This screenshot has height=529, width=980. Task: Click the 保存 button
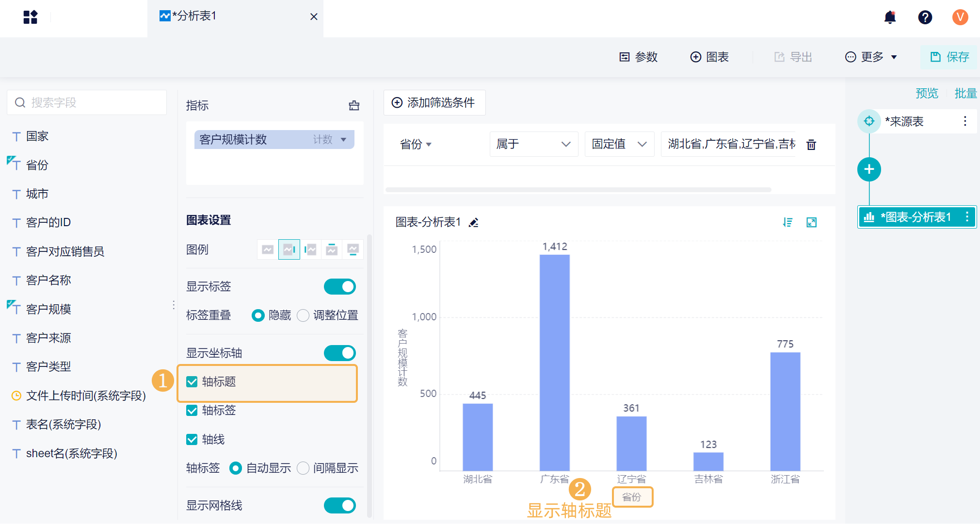point(949,57)
